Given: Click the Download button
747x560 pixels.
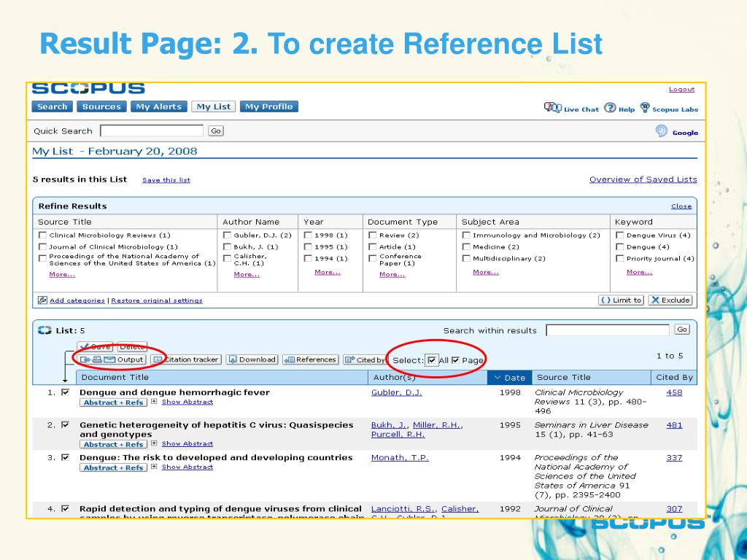Looking at the screenshot, I should (252, 359).
